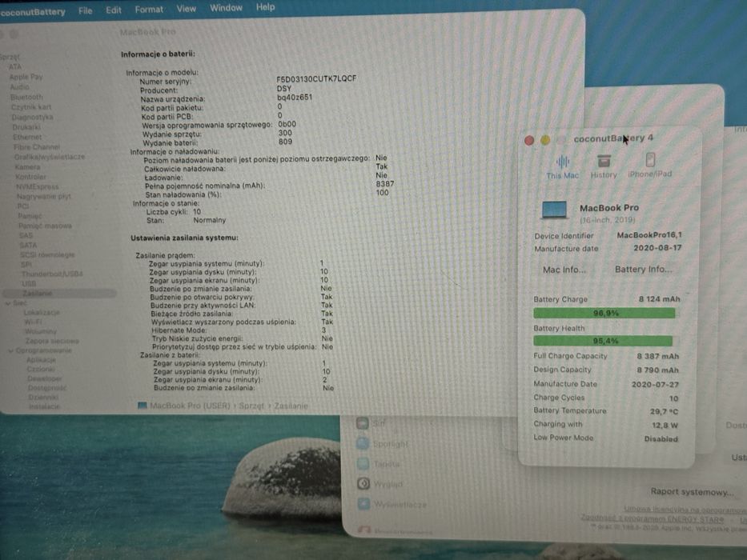Screen dimensions: 747x560
Task: Click the Battery Health 95,4% progress bar
Action: click(603, 341)
